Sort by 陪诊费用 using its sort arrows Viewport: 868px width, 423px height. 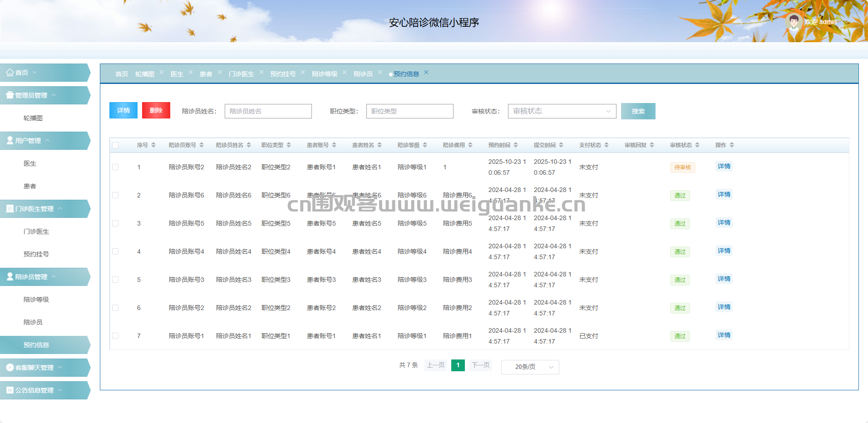coord(470,145)
